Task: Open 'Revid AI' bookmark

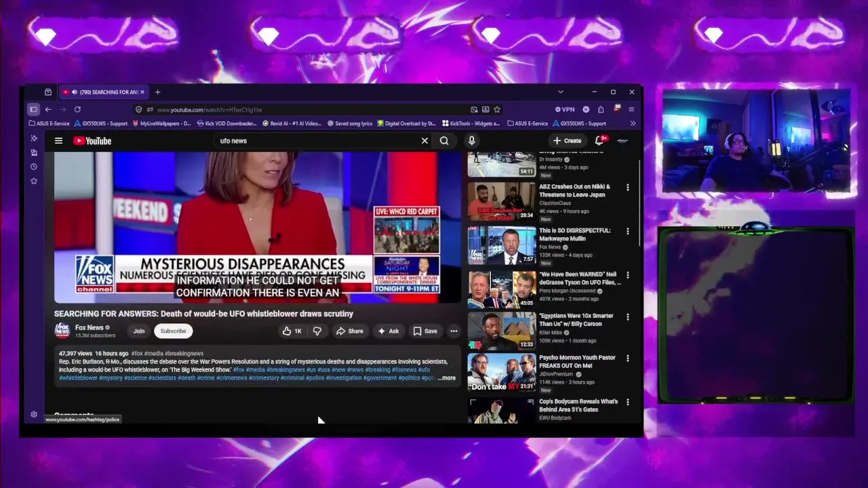Action: 292,123
